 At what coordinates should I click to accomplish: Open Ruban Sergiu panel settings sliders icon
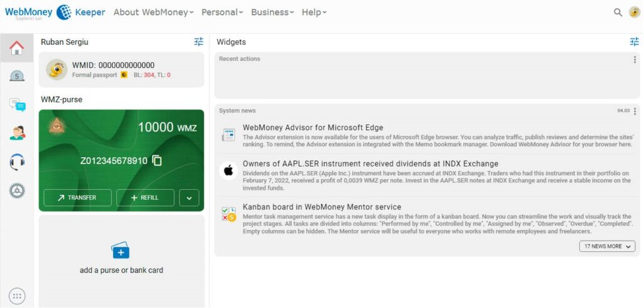[199, 41]
